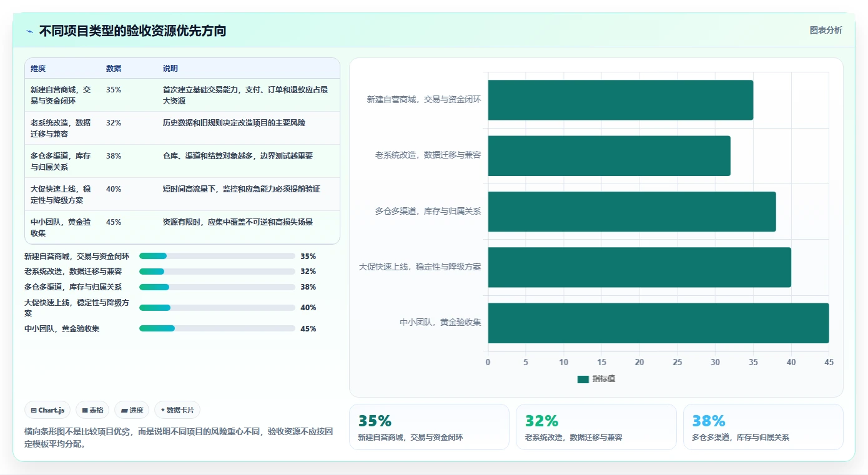Click the description 短时间高流量下，监控和应急能力必须提前验证
868x475 pixels.
242,189
